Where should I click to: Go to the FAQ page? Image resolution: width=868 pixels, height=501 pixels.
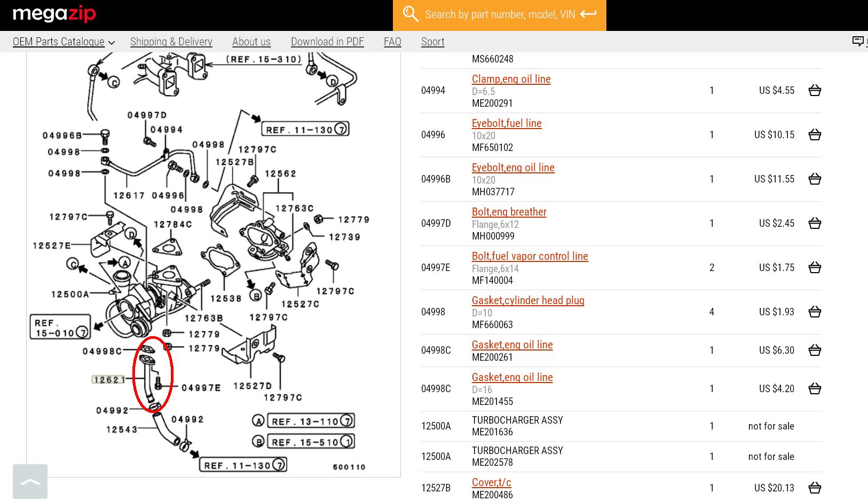392,42
